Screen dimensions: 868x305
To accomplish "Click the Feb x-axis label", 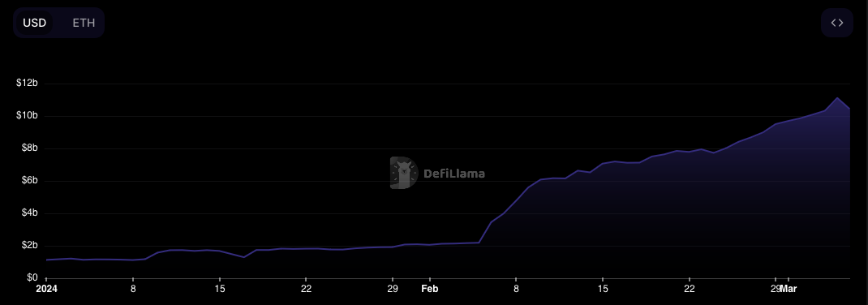I will coord(430,289).
